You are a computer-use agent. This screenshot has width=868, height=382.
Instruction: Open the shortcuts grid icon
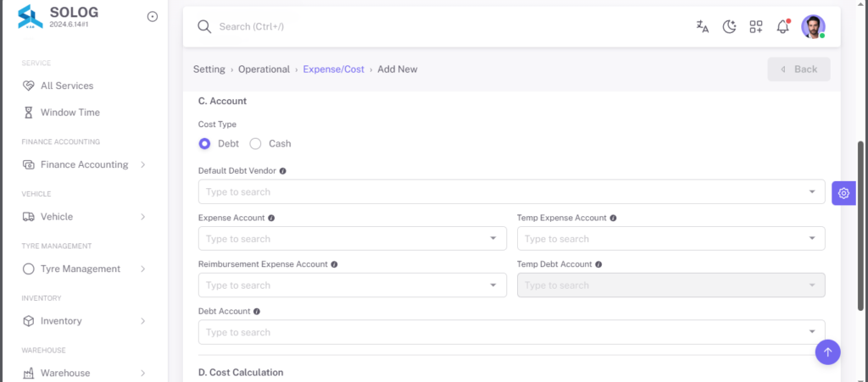pyautogui.click(x=755, y=26)
